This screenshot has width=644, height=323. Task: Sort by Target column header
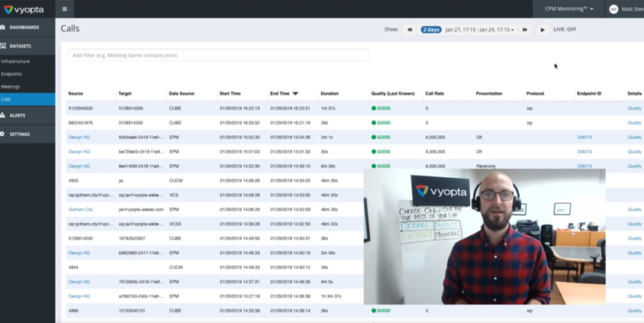tap(125, 93)
